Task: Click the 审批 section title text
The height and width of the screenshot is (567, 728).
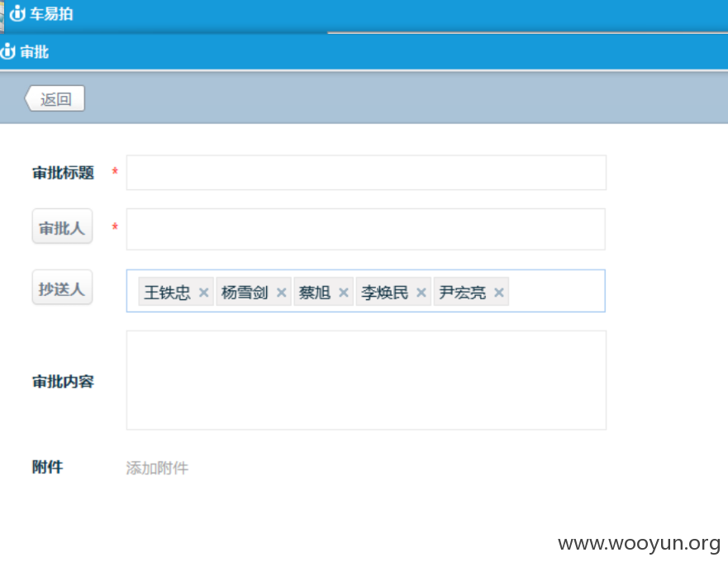Action: tap(35, 51)
